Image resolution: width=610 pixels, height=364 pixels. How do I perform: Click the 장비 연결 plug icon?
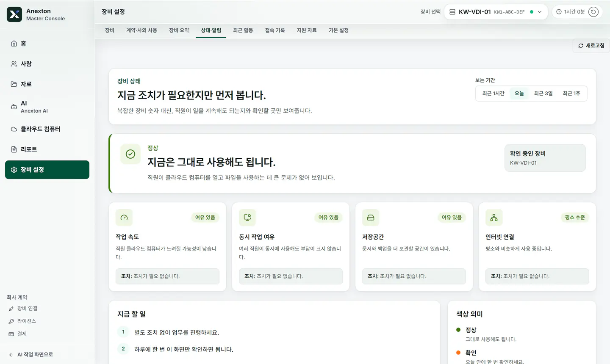click(11, 309)
